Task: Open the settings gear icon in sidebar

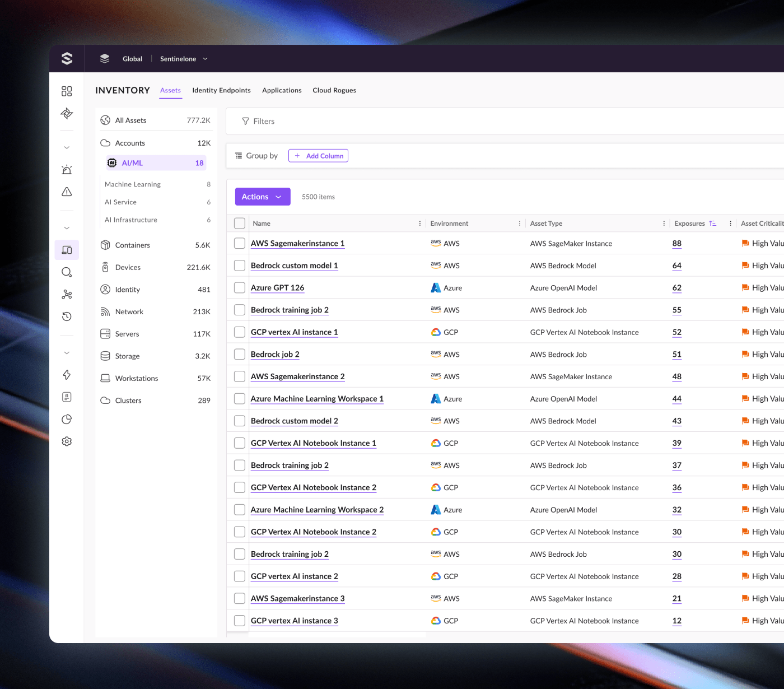Action: coord(67,441)
